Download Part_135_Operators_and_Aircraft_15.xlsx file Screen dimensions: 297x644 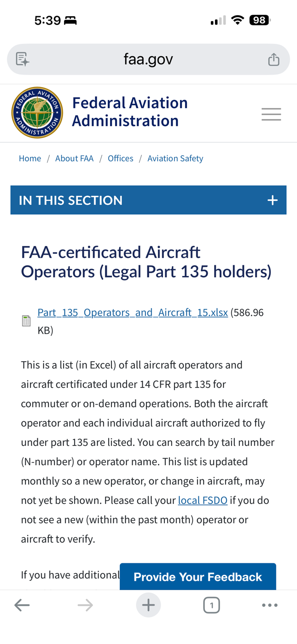(x=133, y=312)
